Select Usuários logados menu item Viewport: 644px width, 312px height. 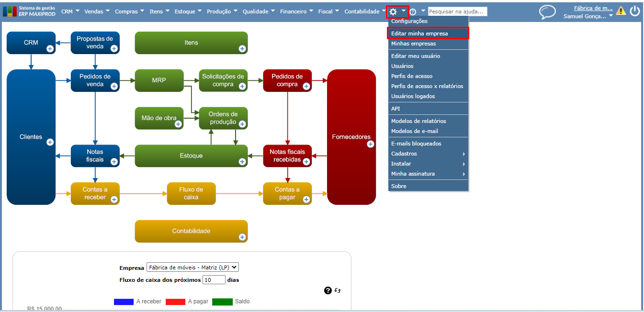[x=429, y=96]
